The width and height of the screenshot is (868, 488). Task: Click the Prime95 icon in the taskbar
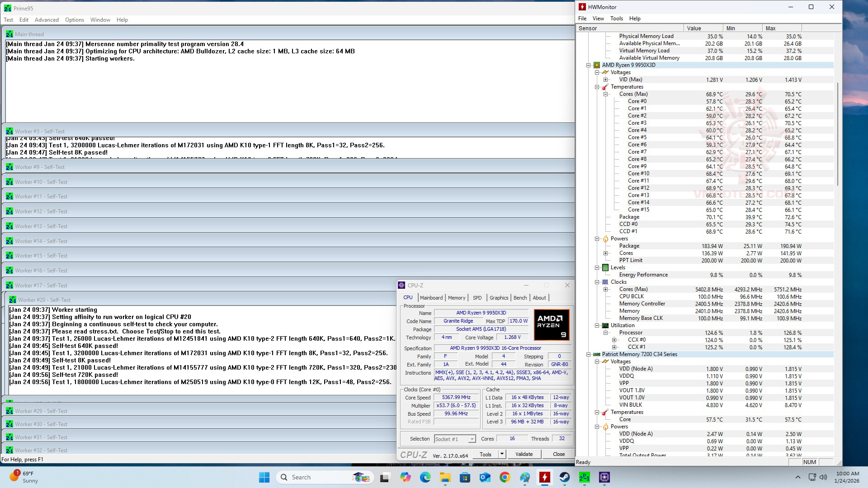tap(584, 477)
